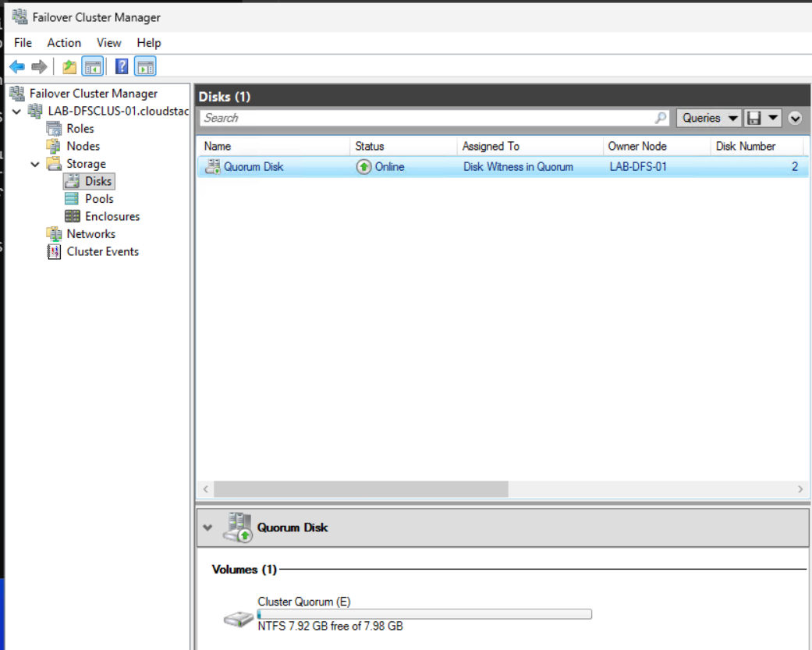The image size is (812, 650).
Task: Open the Action menu
Action: 64,43
